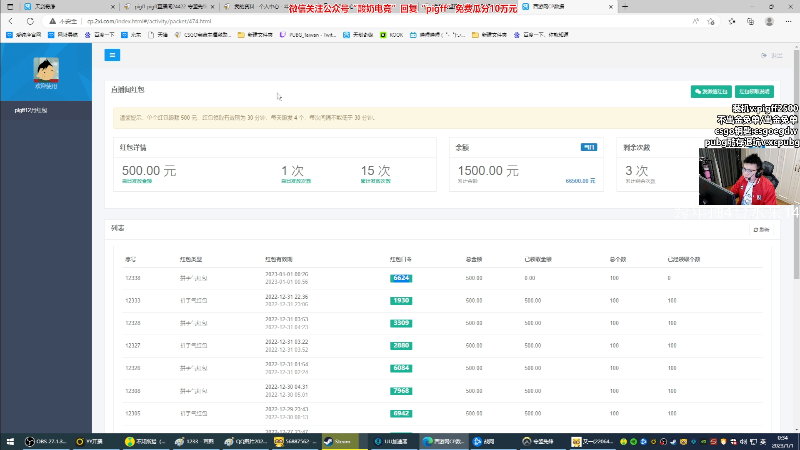Image resolution: width=800 pixels, height=450 pixels.
Task: Switch to the second pigff browser tab
Action: [168, 7]
